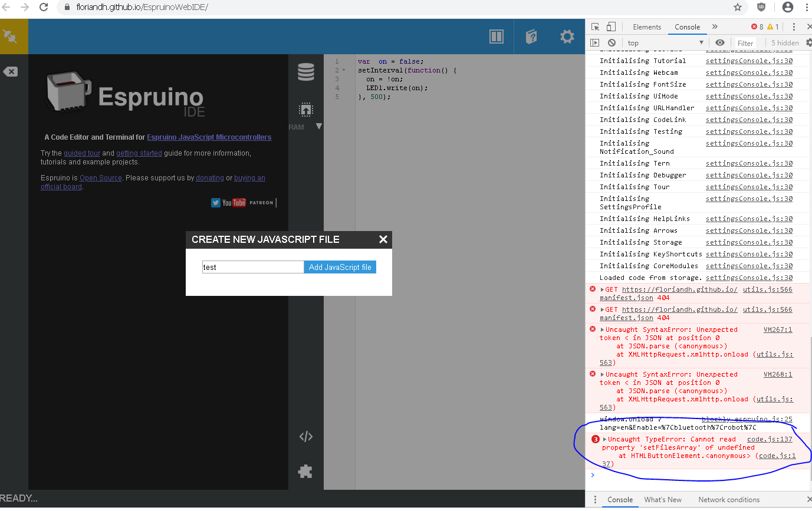Focus the console Filter field

746,42
